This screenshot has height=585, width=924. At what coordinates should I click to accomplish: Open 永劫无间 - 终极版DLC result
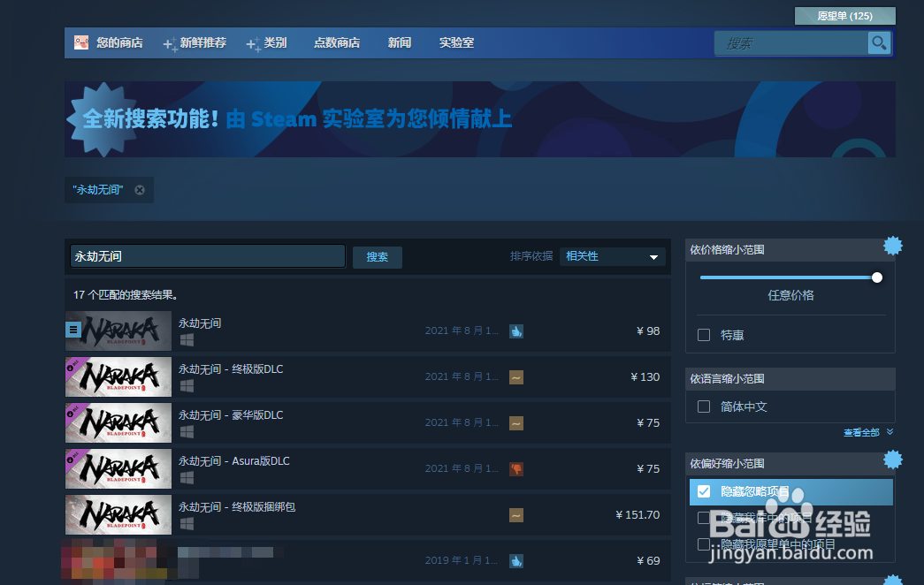(x=368, y=377)
